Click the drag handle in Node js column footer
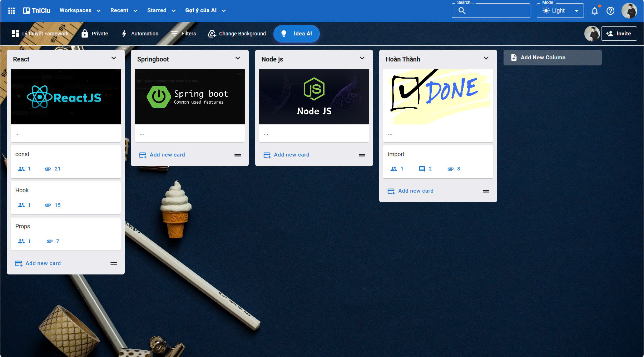This screenshot has height=357, width=644. (x=362, y=155)
